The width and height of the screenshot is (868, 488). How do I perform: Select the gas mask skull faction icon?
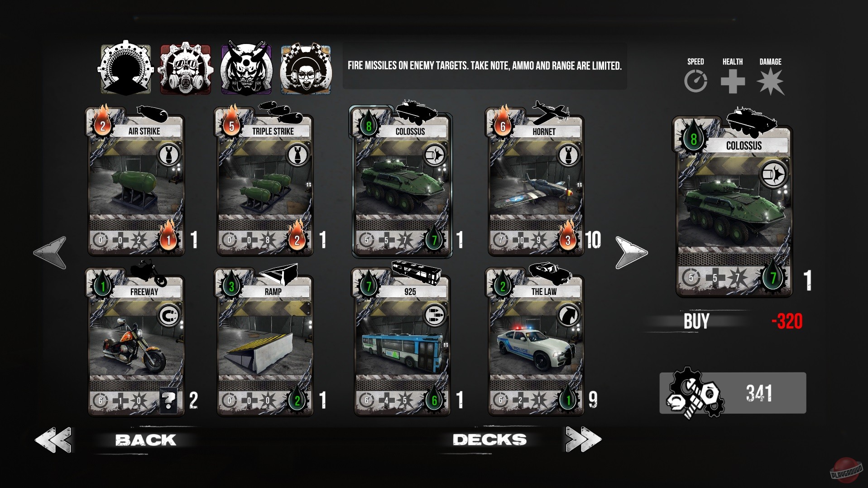[186, 68]
